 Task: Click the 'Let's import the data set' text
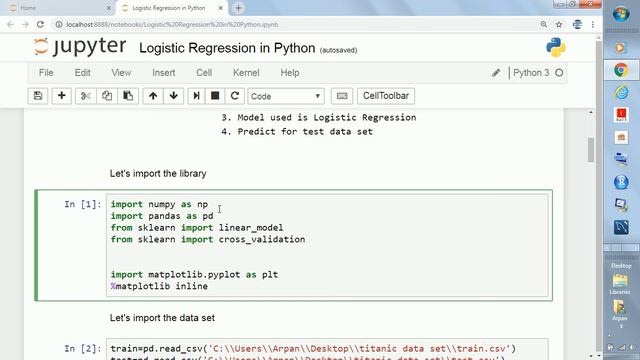pos(162,318)
